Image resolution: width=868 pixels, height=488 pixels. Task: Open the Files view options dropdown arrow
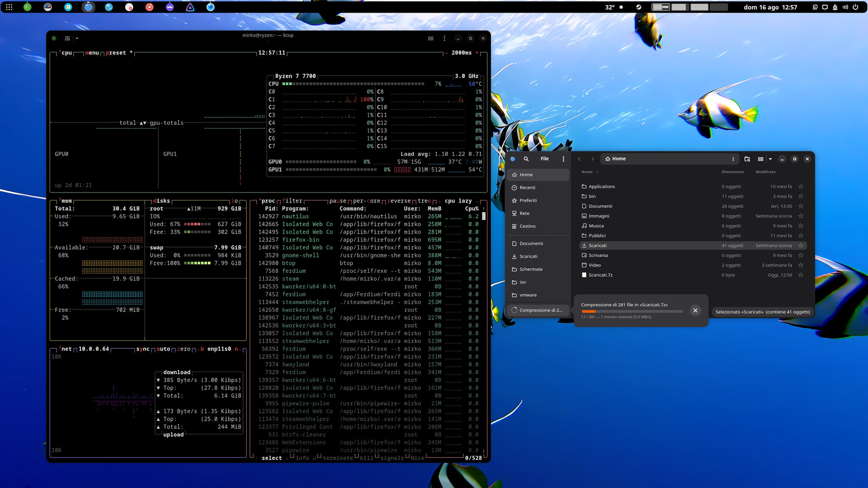[x=770, y=159]
